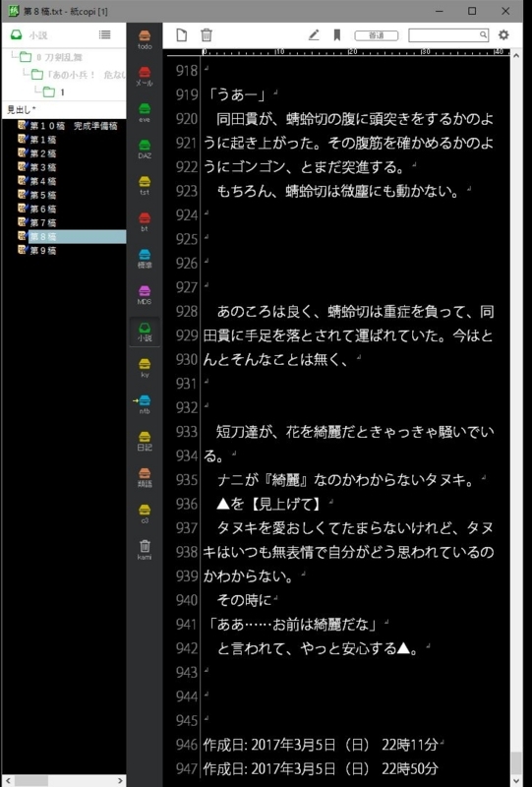This screenshot has height=787, width=532.
Task: Open the c3 box in the sidebar
Action: pyautogui.click(x=145, y=513)
